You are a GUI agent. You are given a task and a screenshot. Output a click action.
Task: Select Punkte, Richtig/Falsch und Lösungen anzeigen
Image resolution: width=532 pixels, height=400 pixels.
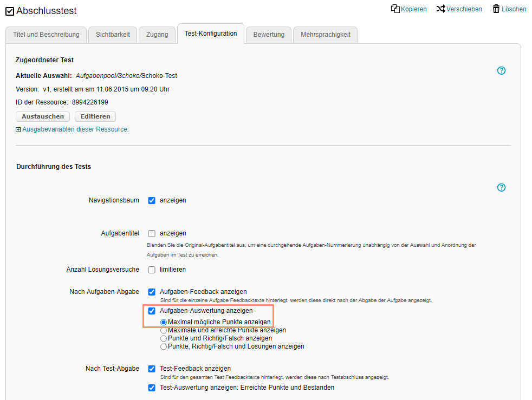164,346
